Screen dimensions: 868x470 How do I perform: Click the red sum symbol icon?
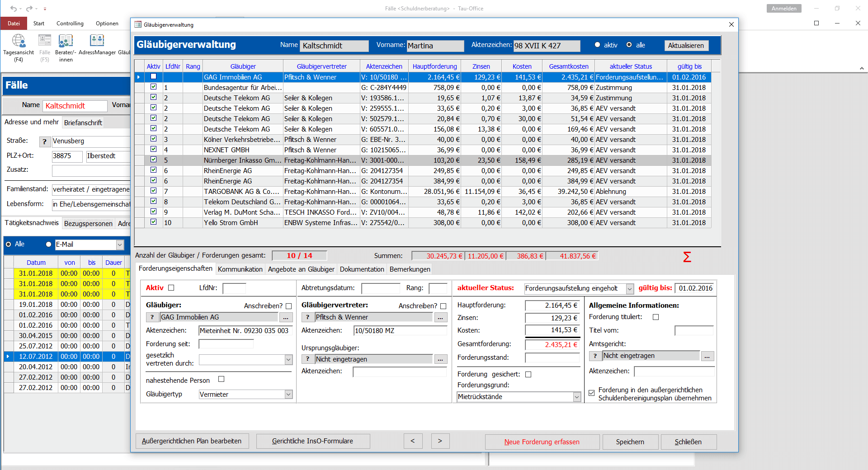(x=687, y=257)
